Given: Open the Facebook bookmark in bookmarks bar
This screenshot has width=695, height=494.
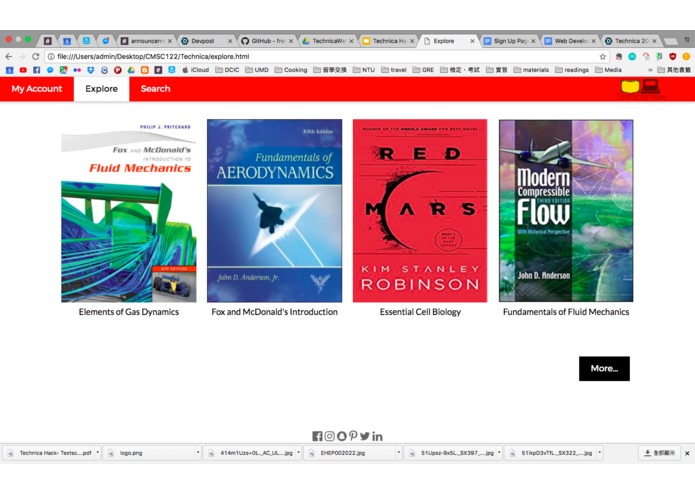Looking at the screenshot, I should (x=36, y=70).
